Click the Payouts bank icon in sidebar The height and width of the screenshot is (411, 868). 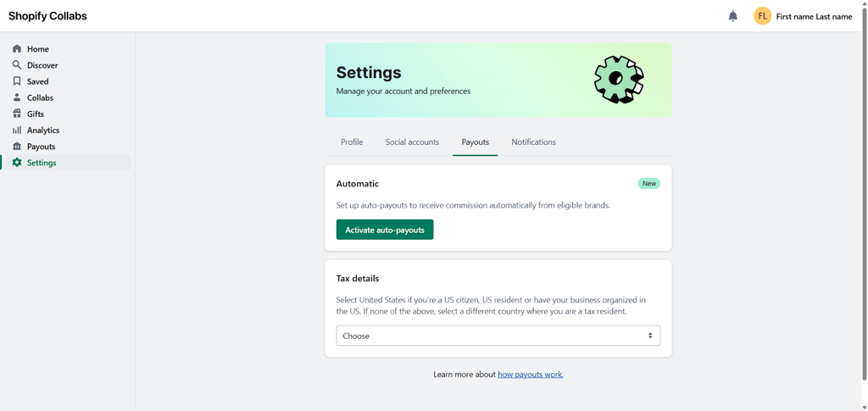(x=17, y=147)
